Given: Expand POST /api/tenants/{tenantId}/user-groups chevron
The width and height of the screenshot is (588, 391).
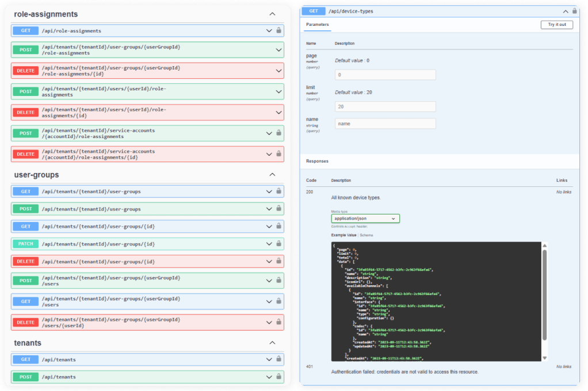Looking at the screenshot, I should 269,209.
